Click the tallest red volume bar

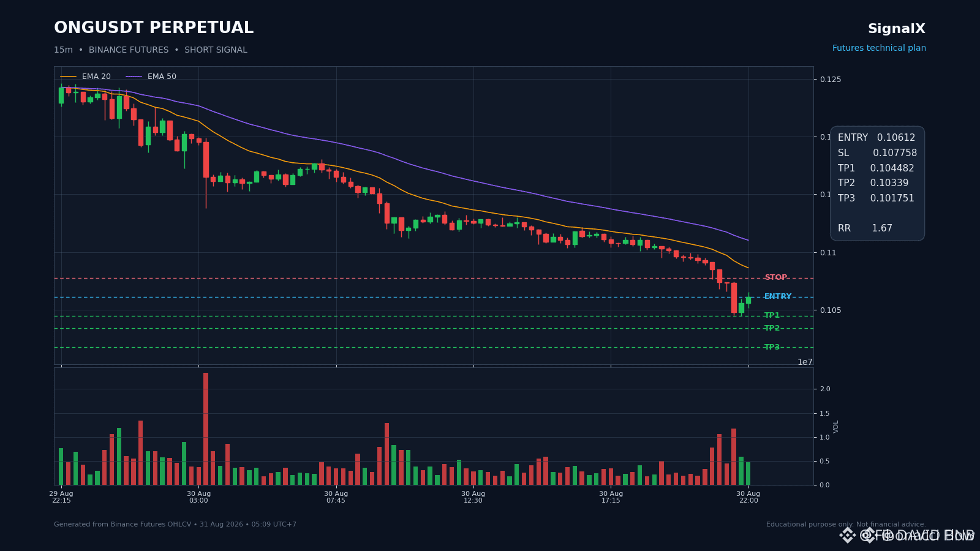[x=206, y=429]
